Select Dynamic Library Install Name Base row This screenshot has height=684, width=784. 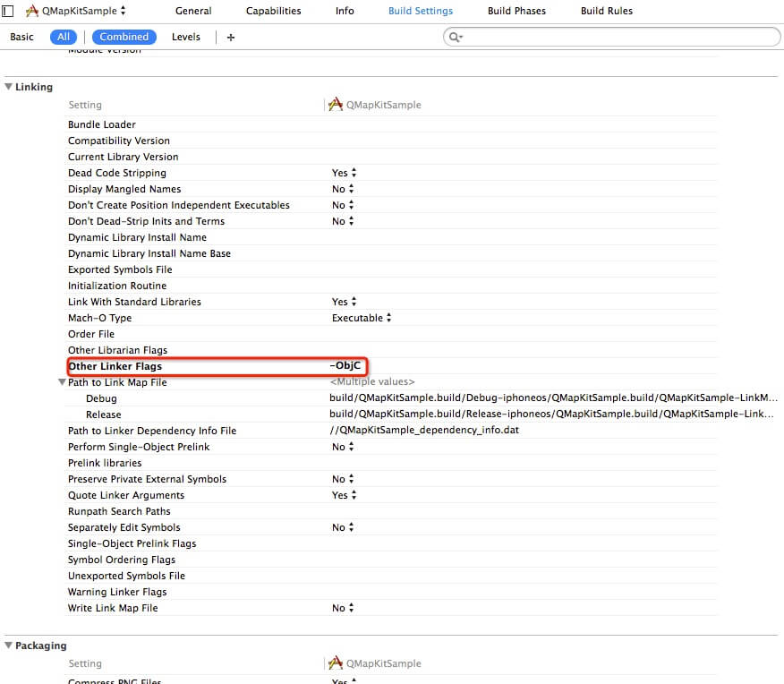(149, 253)
